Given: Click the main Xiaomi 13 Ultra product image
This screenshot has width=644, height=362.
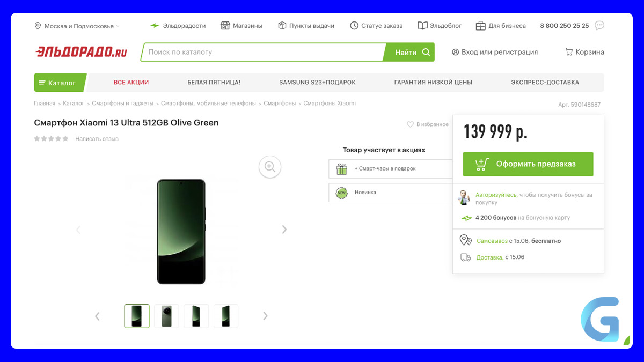Looking at the screenshot, I should pos(181,232).
